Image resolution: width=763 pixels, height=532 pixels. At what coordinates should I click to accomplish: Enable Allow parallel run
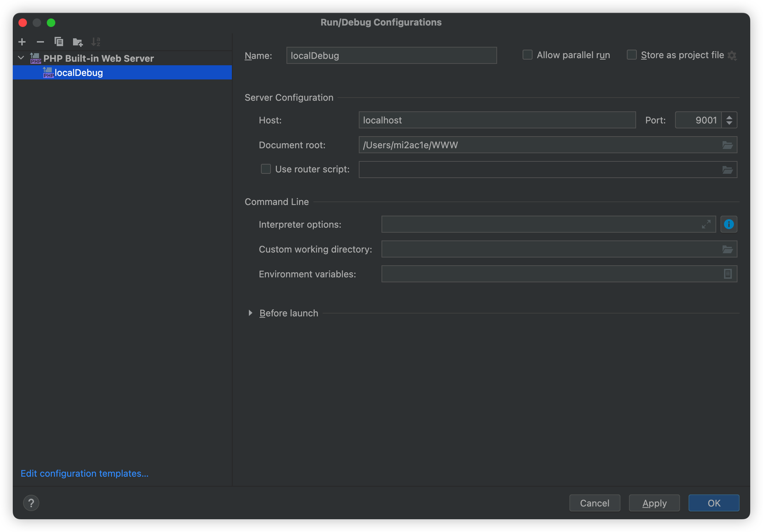tap(528, 55)
